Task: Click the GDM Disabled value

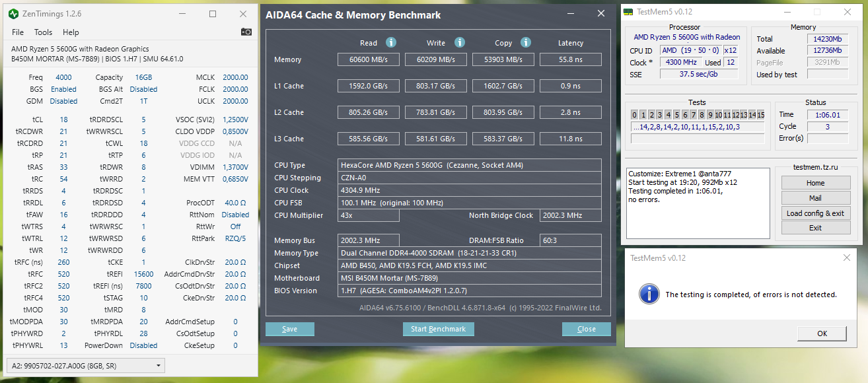Action: point(63,101)
